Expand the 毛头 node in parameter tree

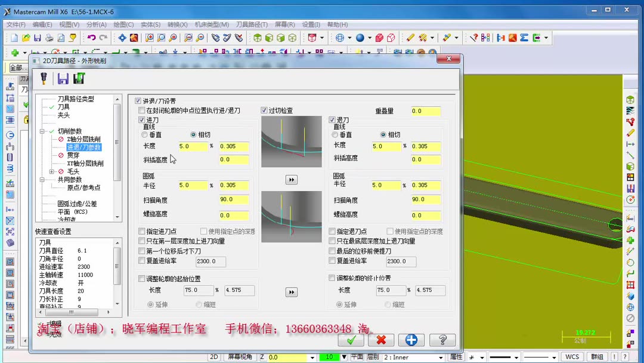51,172
